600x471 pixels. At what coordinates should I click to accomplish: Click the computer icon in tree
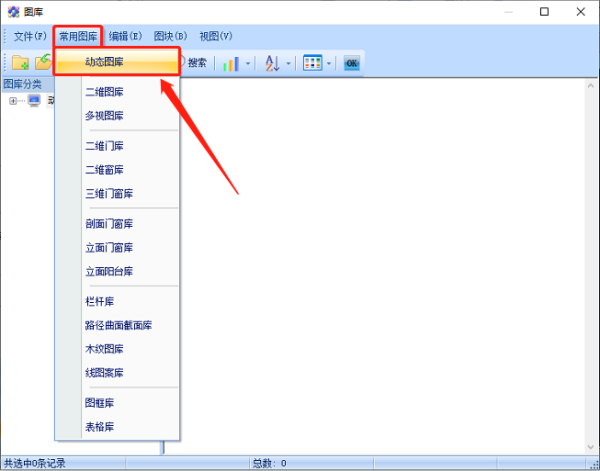click(x=34, y=101)
